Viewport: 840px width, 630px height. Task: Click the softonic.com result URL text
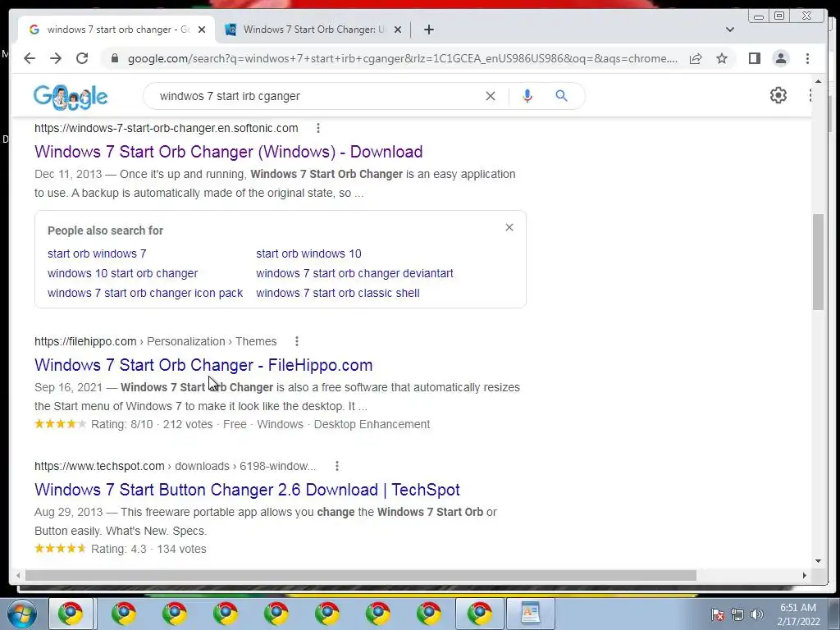[x=166, y=128]
